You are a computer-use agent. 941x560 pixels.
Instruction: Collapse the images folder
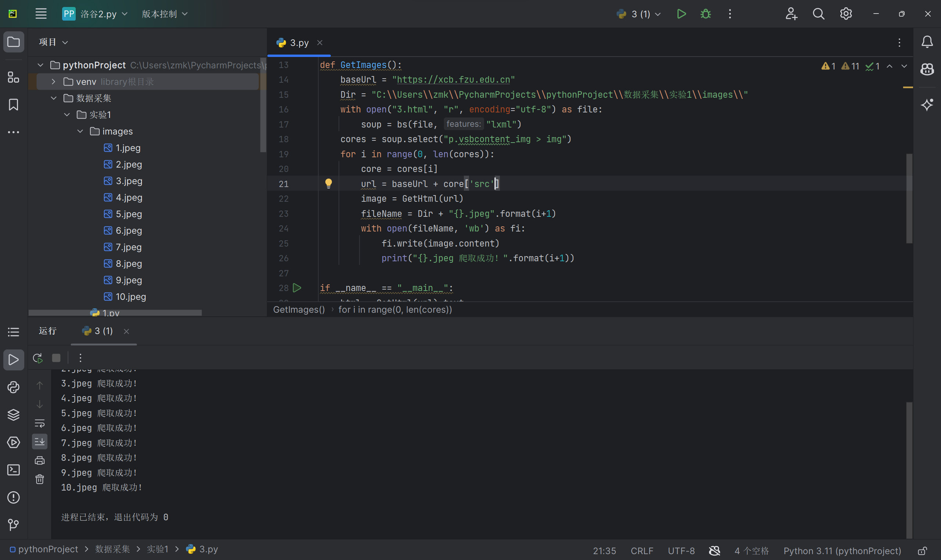(80, 131)
